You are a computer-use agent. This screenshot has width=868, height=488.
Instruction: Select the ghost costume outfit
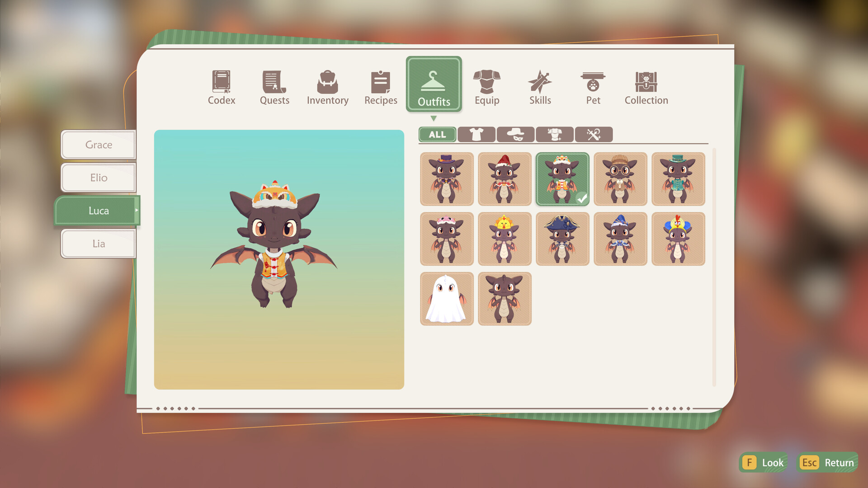click(x=447, y=299)
